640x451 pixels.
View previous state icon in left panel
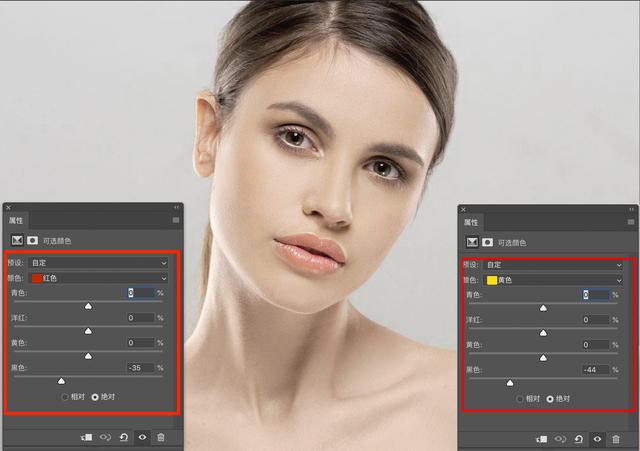[105, 437]
